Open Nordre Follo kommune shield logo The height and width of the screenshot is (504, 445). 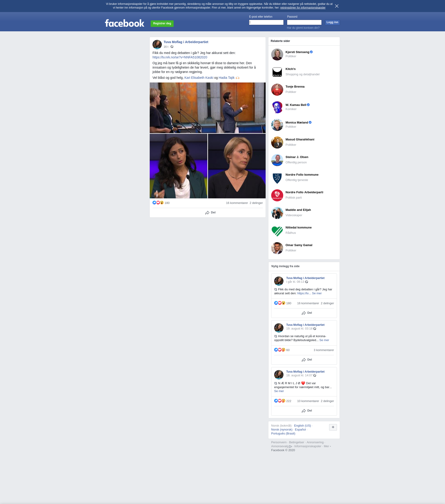(x=277, y=178)
